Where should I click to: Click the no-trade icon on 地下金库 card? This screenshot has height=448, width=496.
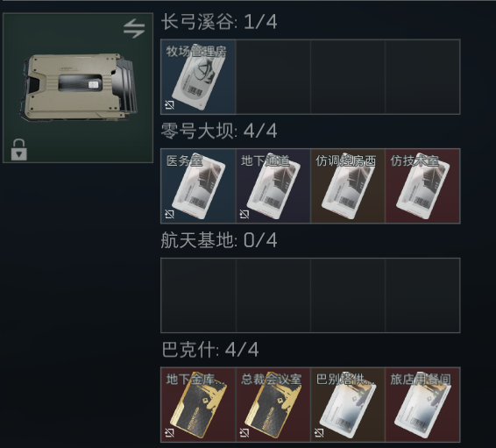pos(169,432)
